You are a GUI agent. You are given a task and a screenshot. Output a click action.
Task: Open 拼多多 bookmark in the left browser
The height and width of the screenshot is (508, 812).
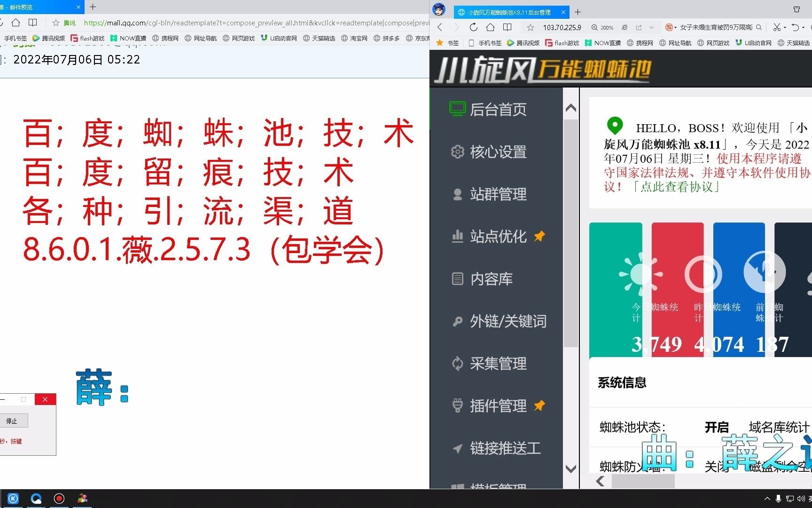[x=386, y=38]
